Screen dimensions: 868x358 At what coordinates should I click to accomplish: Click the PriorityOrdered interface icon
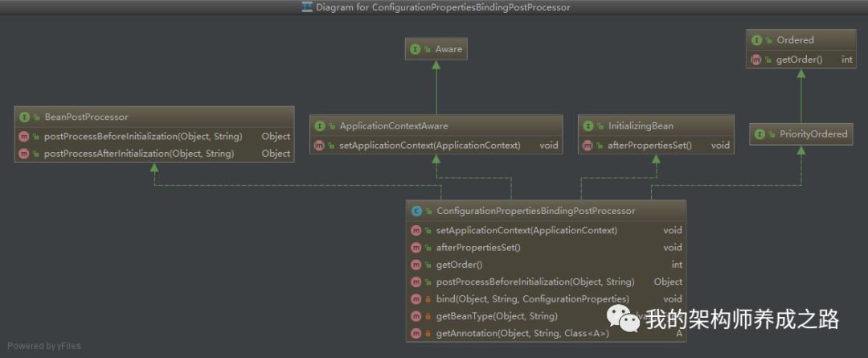tap(759, 134)
